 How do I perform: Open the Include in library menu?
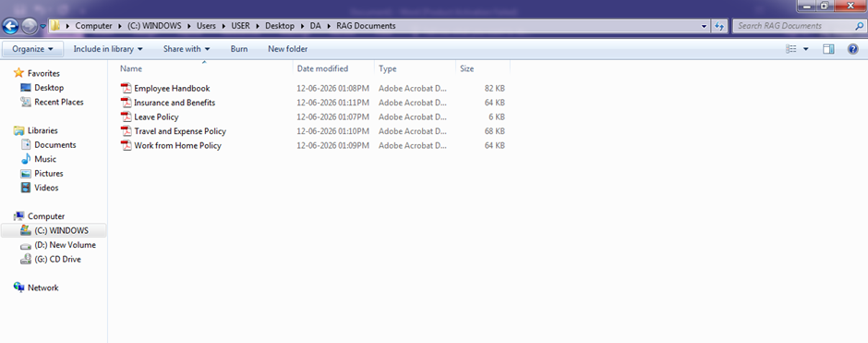point(108,49)
